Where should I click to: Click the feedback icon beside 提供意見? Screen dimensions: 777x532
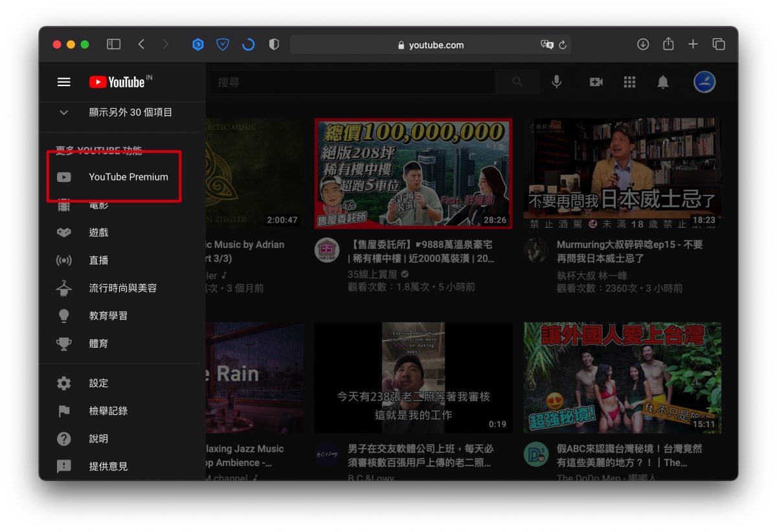(x=63, y=467)
